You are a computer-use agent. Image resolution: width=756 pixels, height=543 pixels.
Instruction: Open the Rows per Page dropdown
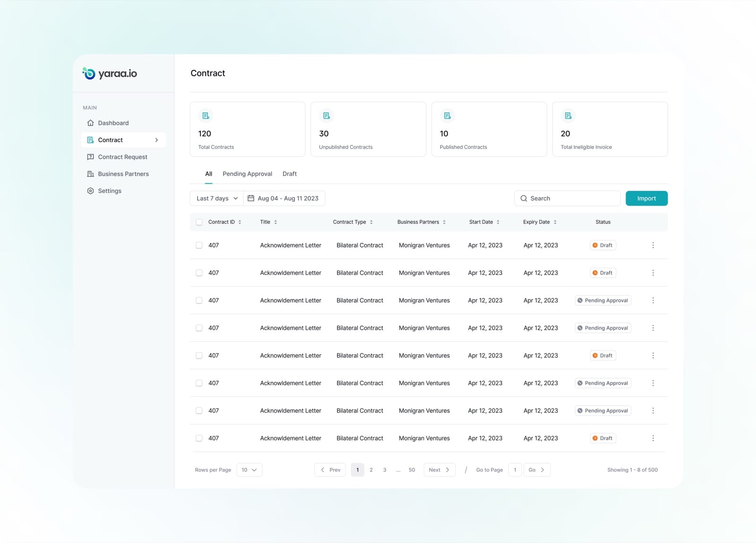point(249,470)
